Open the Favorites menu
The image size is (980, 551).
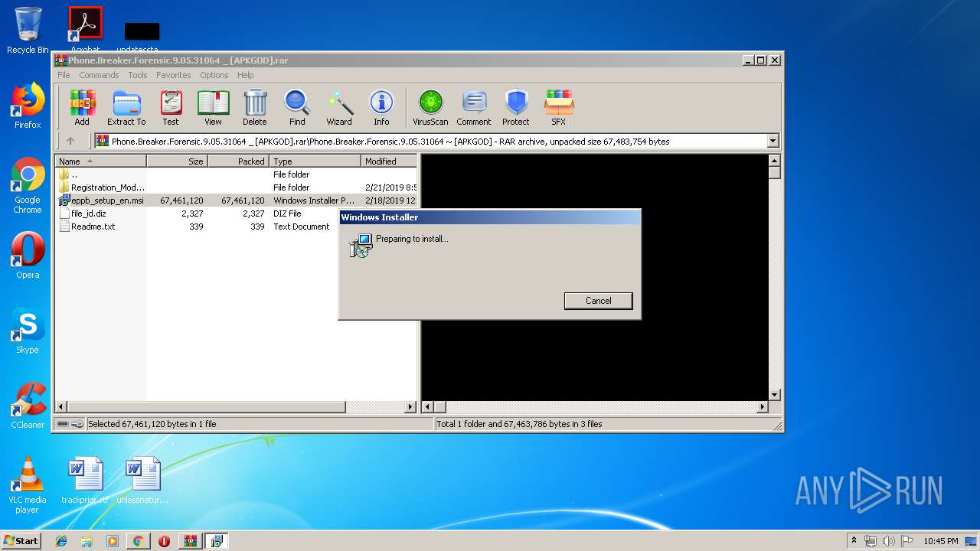pos(174,75)
